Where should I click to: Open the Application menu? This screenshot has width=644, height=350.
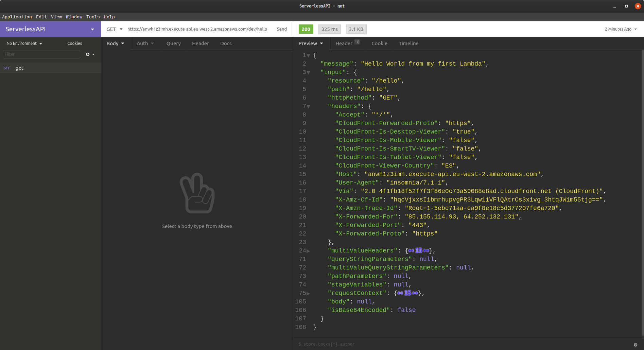(17, 17)
